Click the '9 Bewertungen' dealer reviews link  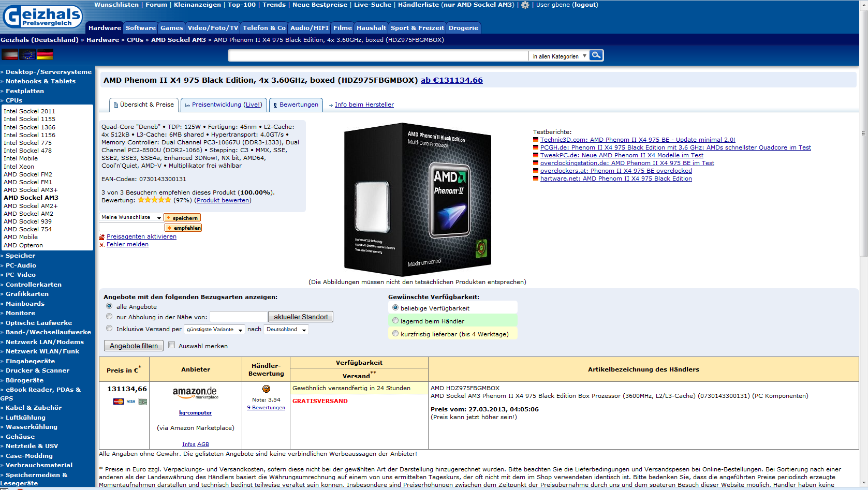tap(266, 408)
